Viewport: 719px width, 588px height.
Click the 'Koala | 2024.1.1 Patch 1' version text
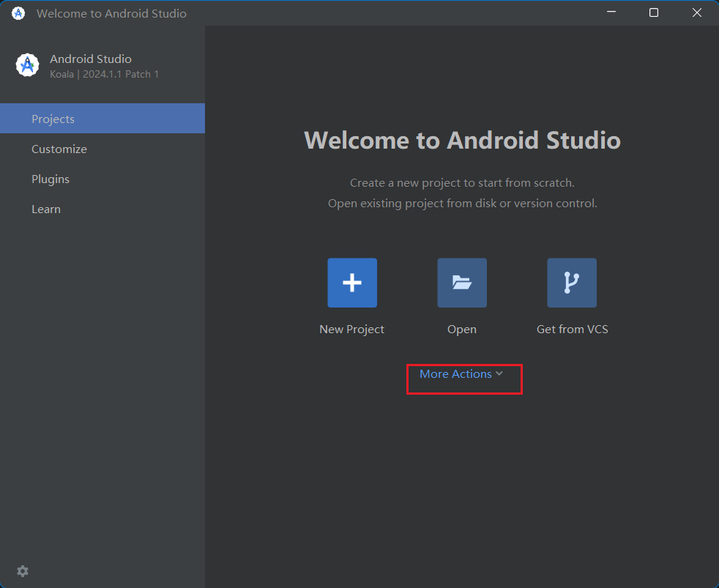104,74
